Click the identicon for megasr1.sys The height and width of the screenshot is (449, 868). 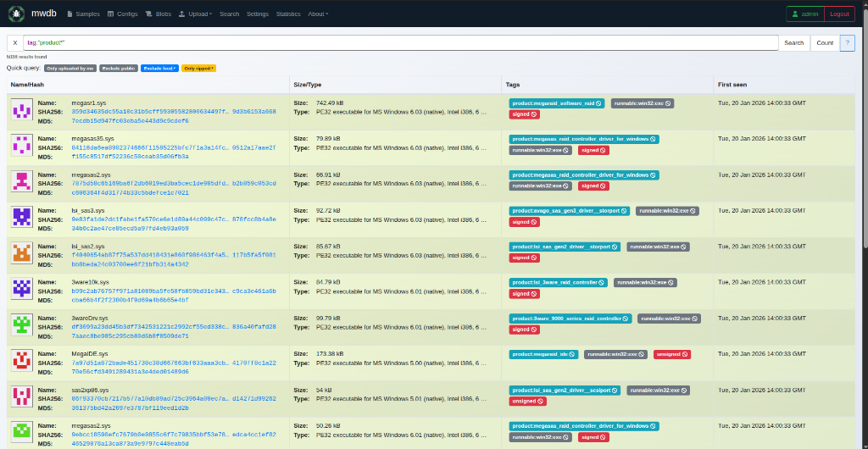22,111
